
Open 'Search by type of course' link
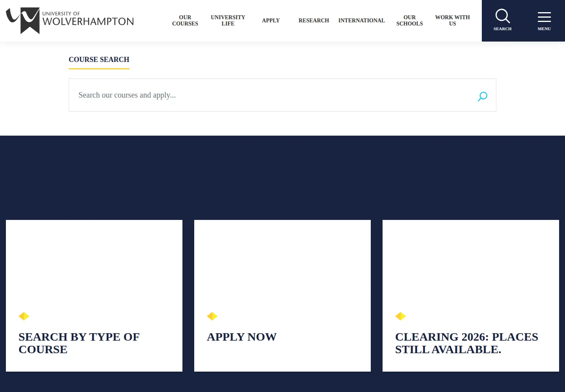pos(79,343)
